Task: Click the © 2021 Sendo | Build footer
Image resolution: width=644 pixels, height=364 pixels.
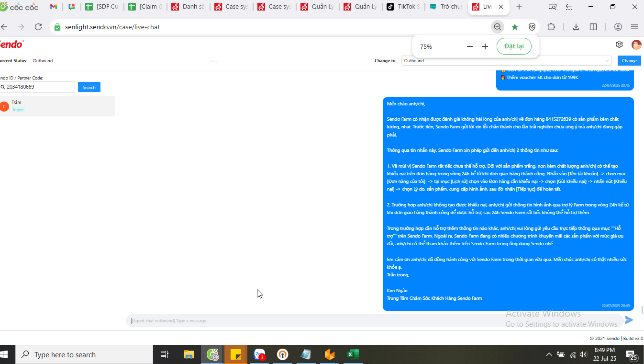Action: (616, 338)
